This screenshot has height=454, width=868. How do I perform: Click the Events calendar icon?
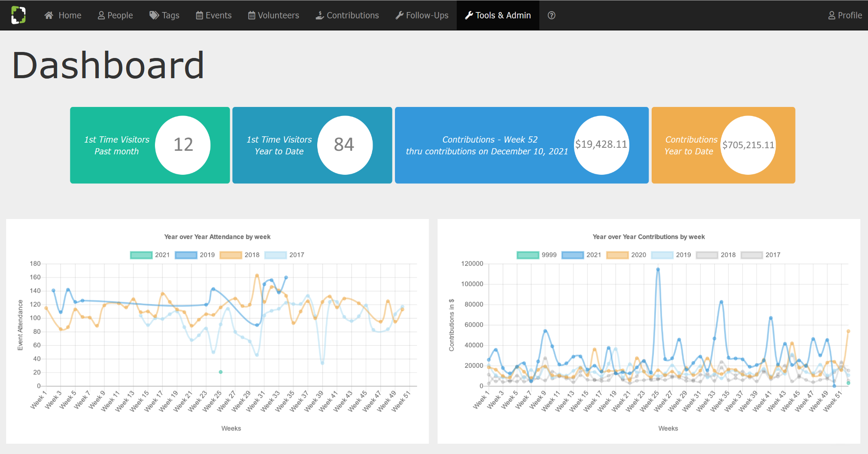pos(200,15)
